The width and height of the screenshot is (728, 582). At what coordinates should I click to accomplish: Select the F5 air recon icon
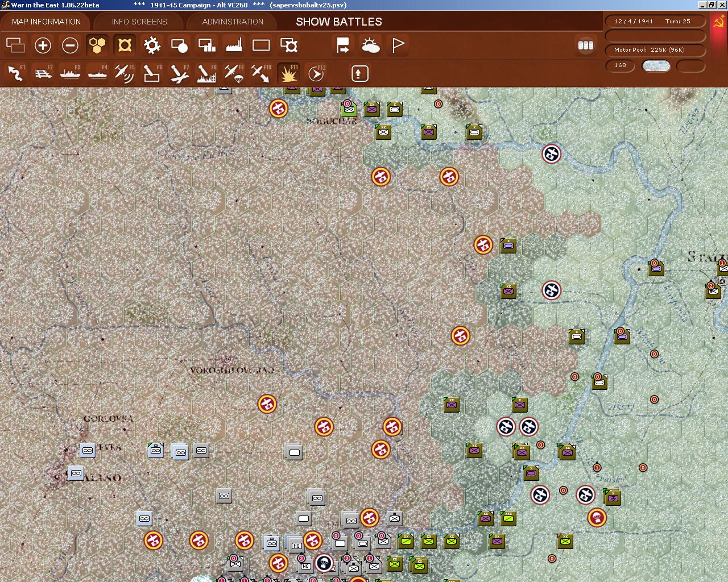(x=125, y=74)
